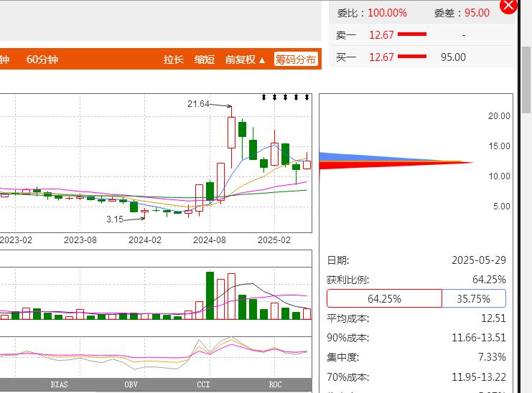The height and width of the screenshot is (393, 532).
Task: Click the 35.75% loss portion bar
Action: tap(474, 298)
